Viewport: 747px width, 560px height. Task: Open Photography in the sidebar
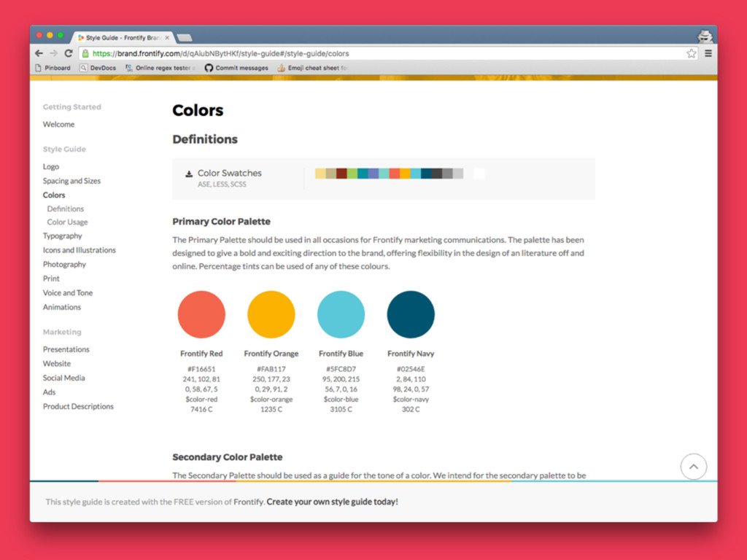[x=64, y=264]
